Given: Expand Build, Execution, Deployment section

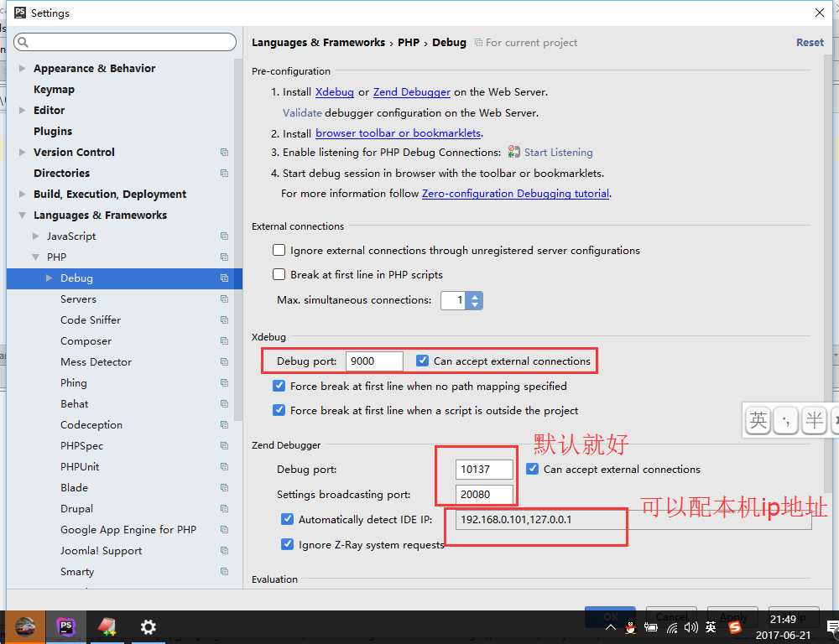Looking at the screenshot, I should [22, 195].
